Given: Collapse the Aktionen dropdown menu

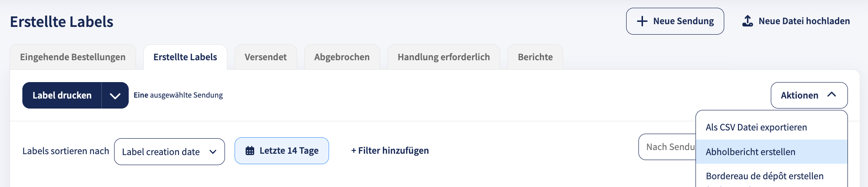Looking at the screenshot, I should tap(809, 95).
